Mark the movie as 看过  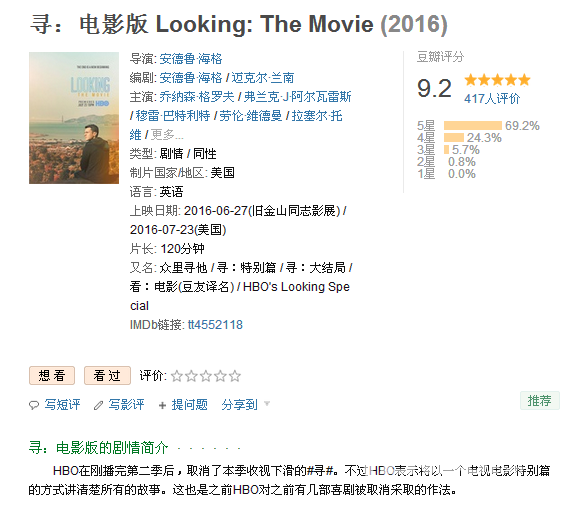(107, 376)
